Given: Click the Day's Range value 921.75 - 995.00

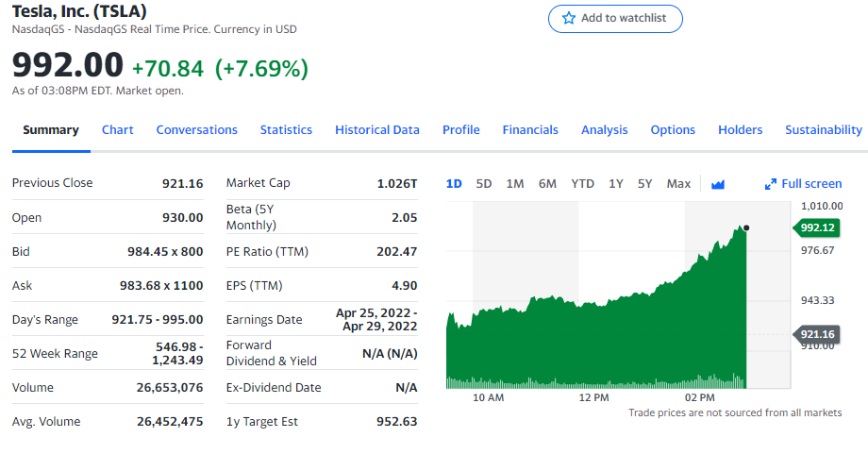Looking at the screenshot, I should [158, 319].
